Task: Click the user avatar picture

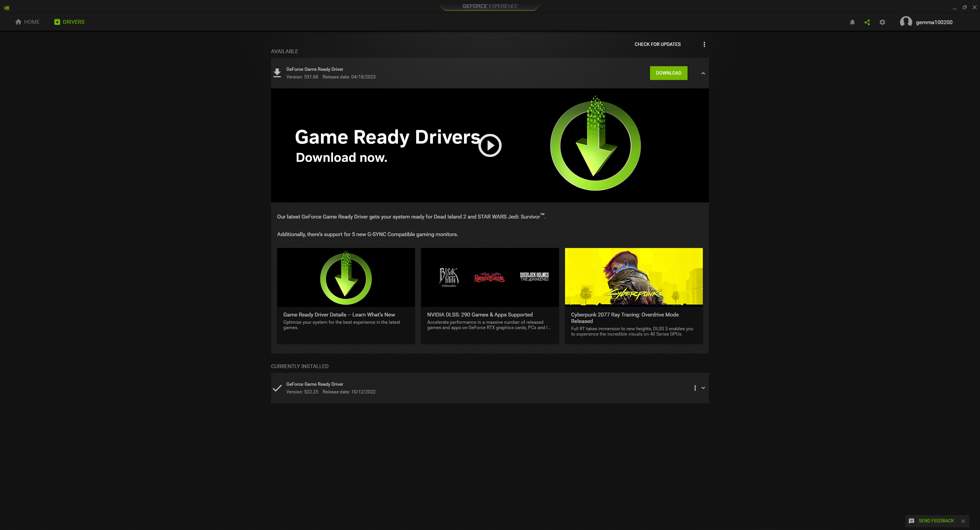Action: pos(906,22)
